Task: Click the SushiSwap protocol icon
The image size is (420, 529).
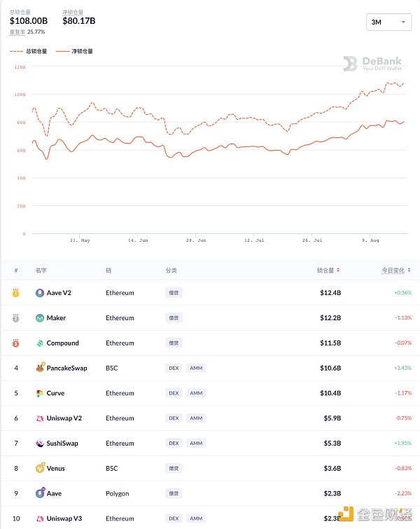Action: (x=40, y=444)
